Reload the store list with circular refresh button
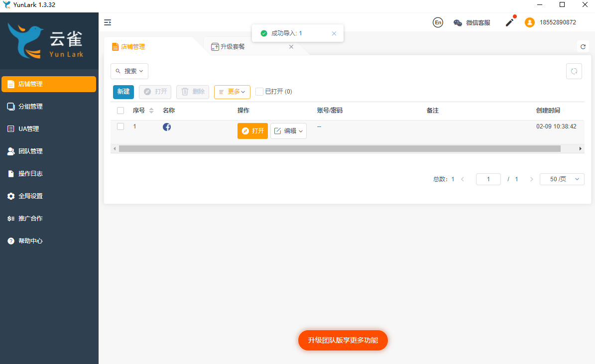 (574, 71)
